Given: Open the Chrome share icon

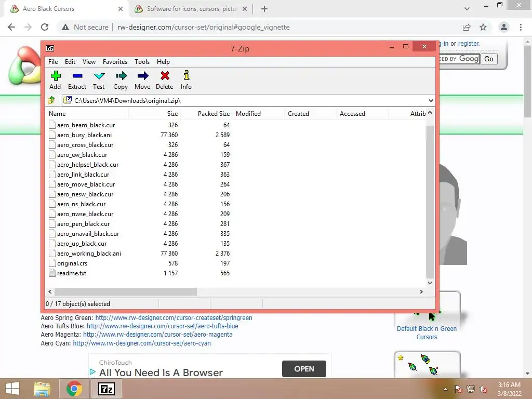Looking at the screenshot, I should click(x=467, y=27).
